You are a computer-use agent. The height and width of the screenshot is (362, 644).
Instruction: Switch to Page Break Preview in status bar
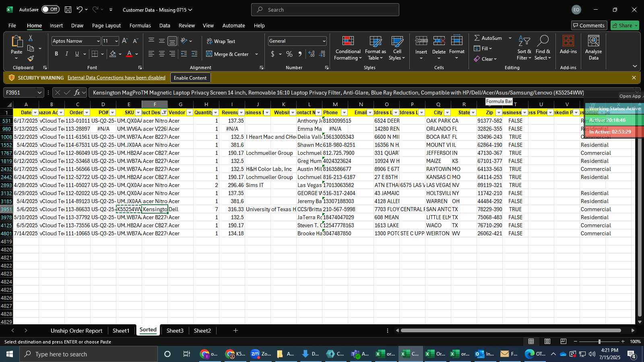coord(563,341)
